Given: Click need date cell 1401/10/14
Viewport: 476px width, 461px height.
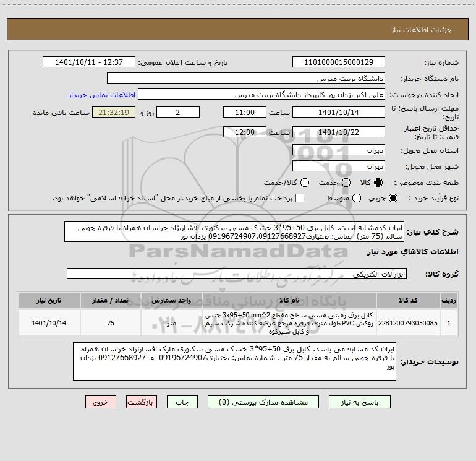Looking at the screenshot, I should [x=49, y=323].
